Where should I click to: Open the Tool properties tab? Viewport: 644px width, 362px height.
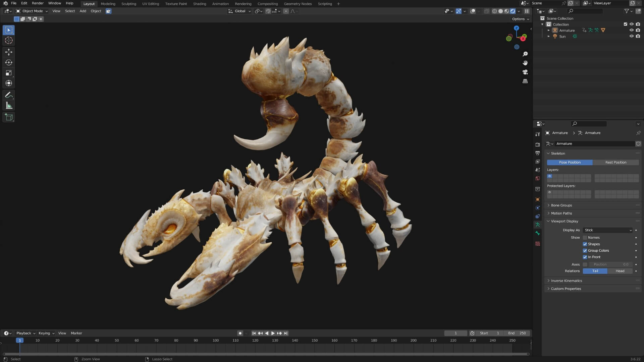[538, 134]
